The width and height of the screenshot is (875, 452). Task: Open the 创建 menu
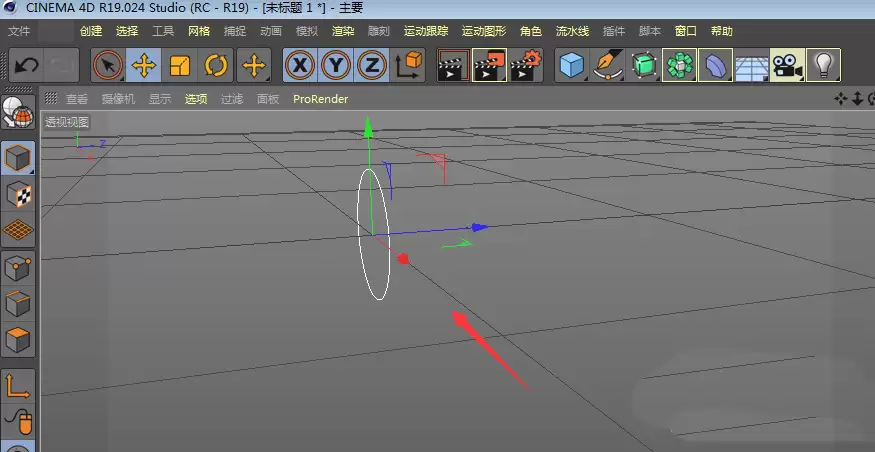coord(91,31)
